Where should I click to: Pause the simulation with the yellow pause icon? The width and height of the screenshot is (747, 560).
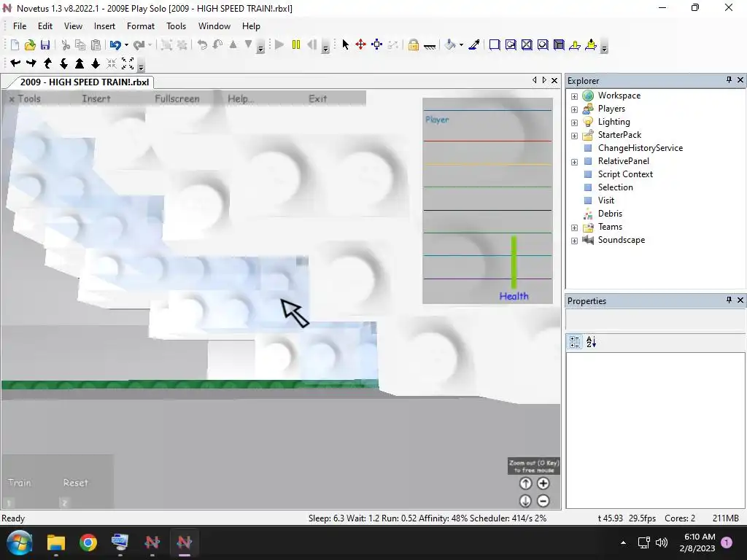pyautogui.click(x=296, y=44)
